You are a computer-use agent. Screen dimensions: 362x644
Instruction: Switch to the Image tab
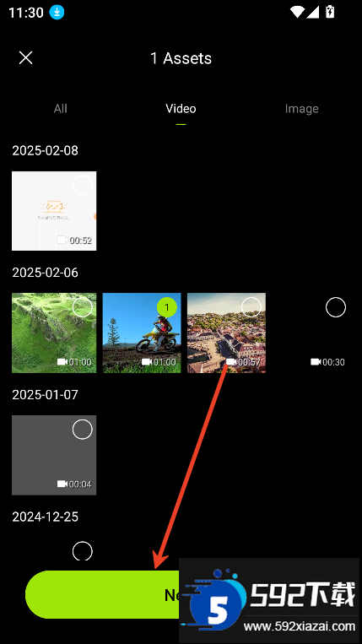pyautogui.click(x=302, y=108)
